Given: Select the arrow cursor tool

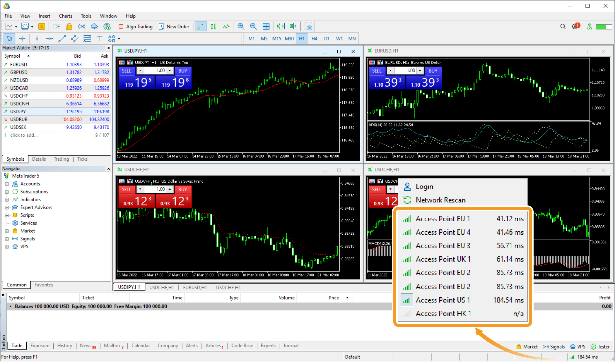Looking at the screenshot, I should [9, 39].
